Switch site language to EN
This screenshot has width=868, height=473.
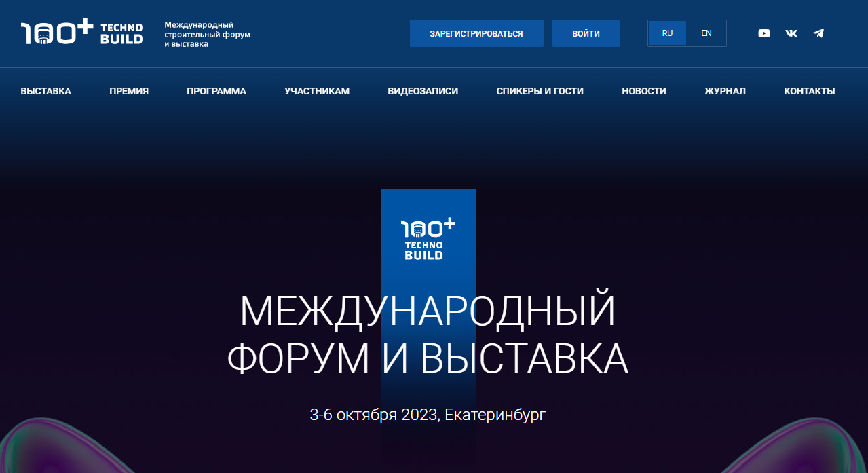click(706, 33)
